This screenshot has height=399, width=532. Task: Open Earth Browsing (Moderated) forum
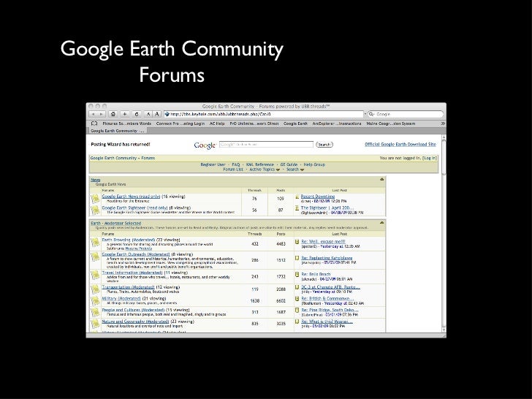pyautogui.click(x=129, y=240)
